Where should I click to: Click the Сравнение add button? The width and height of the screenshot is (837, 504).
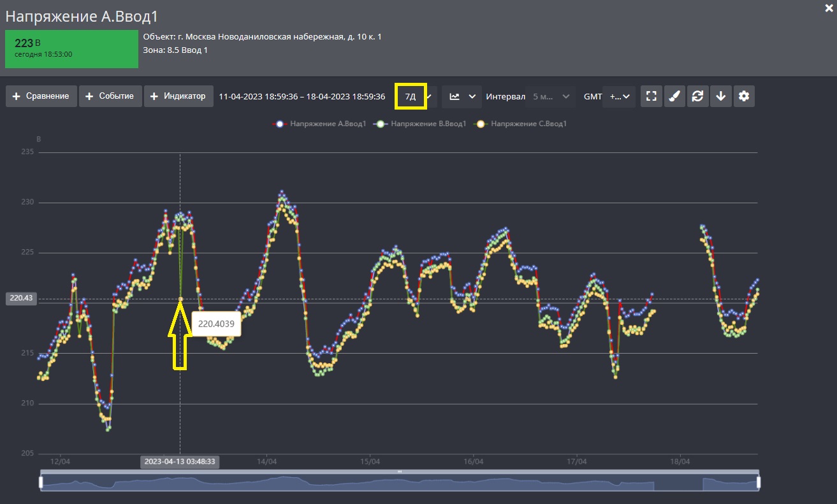pos(41,96)
